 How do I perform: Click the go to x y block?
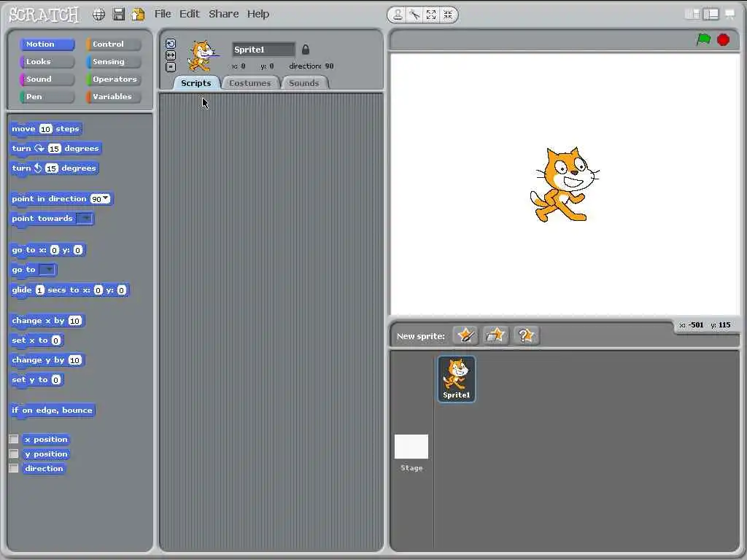pyautogui.click(x=47, y=251)
